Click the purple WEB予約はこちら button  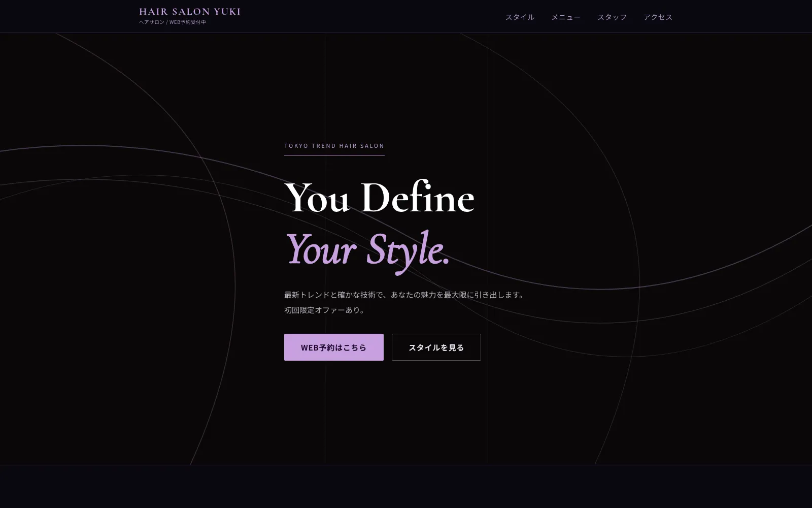pos(334,347)
